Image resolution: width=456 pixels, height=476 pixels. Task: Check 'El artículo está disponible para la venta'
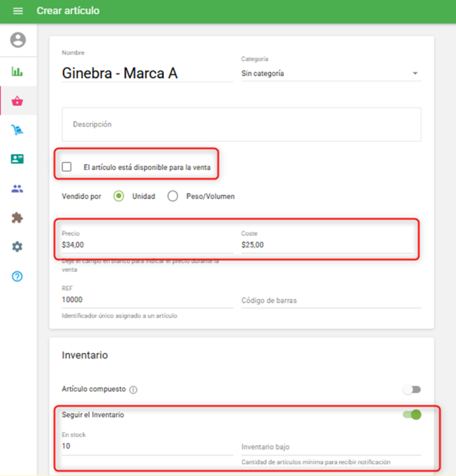pyautogui.click(x=67, y=168)
